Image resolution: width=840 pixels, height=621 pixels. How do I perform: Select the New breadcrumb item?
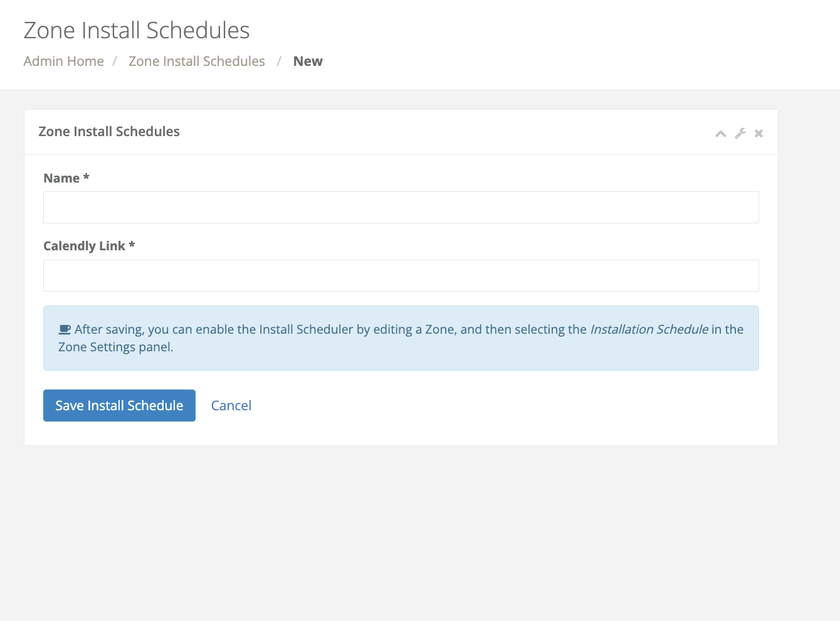click(308, 61)
